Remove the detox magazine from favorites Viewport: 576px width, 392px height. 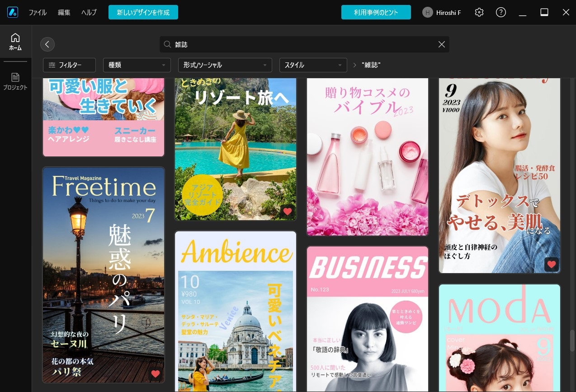pyautogui.click(x=551, y=264)
